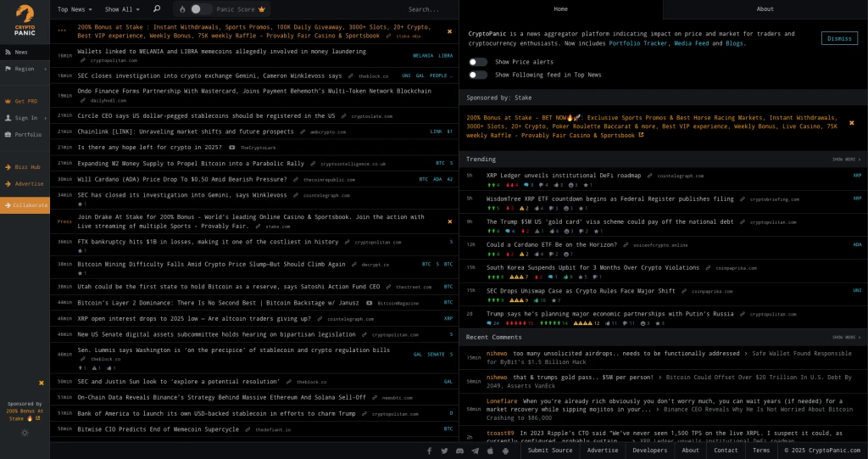Viewport: 868px width, 459px height.
Task: Click the CryptoPanic logo
Action: coord(25,20)
